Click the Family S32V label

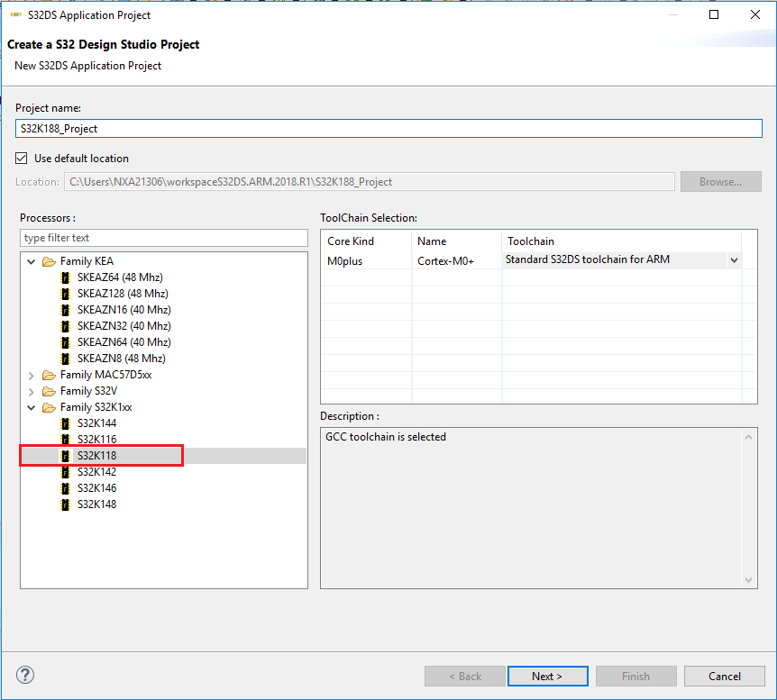pos(88,391)
